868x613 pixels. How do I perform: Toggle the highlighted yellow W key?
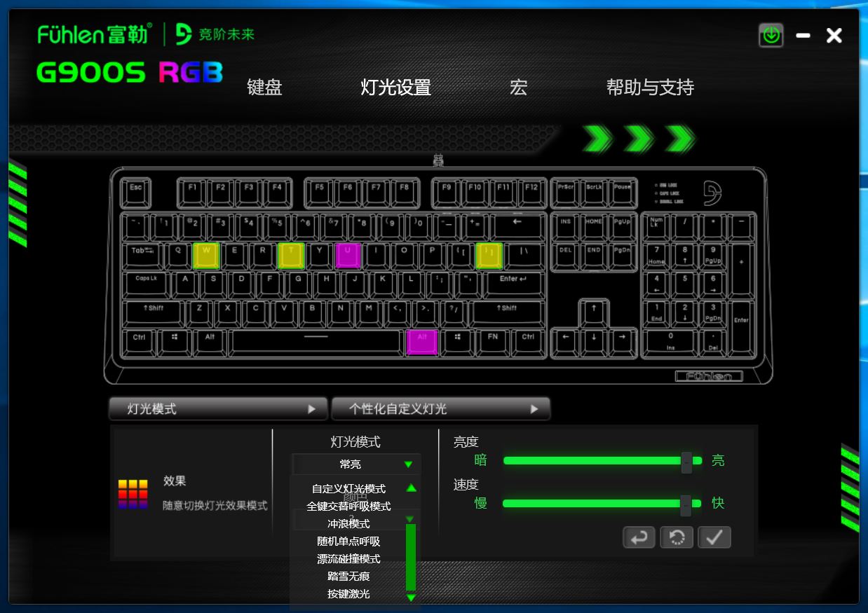(x=205, y=256)
